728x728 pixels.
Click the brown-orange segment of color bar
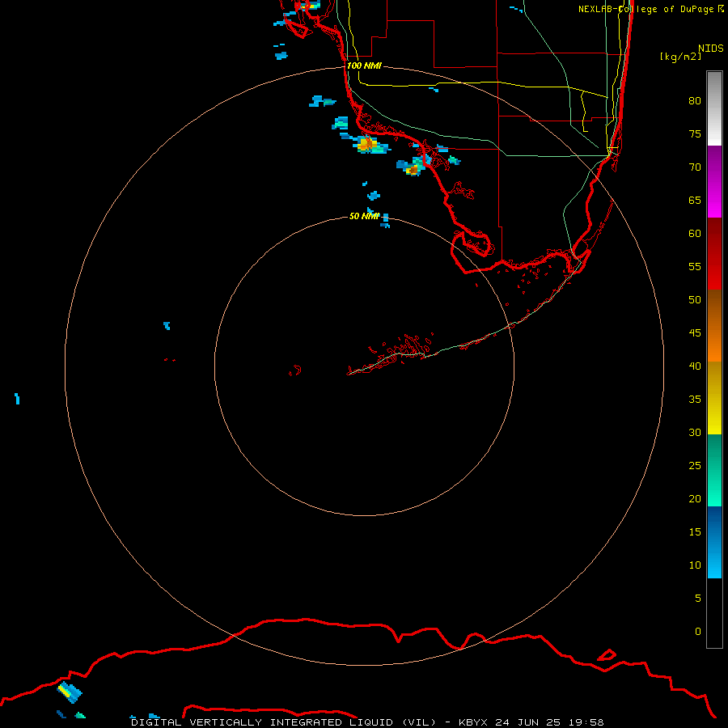coord(714,326)
